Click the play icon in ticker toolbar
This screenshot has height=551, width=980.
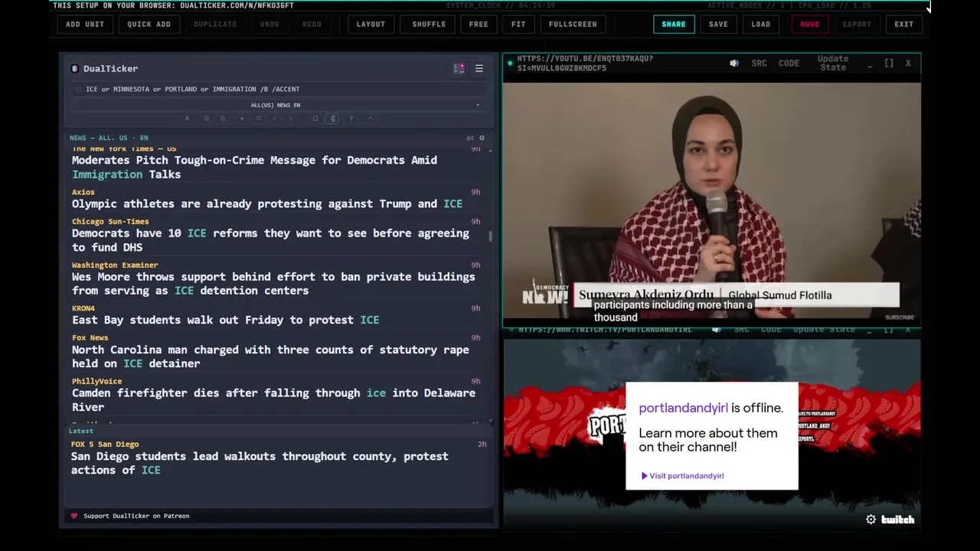point(242,119)
